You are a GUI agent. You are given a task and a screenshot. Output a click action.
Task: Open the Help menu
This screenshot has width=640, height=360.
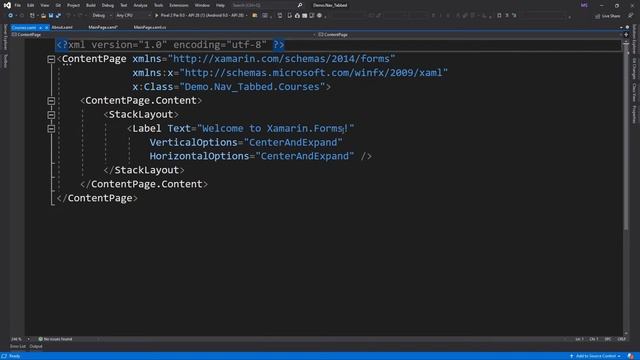[x=220, y=5]
